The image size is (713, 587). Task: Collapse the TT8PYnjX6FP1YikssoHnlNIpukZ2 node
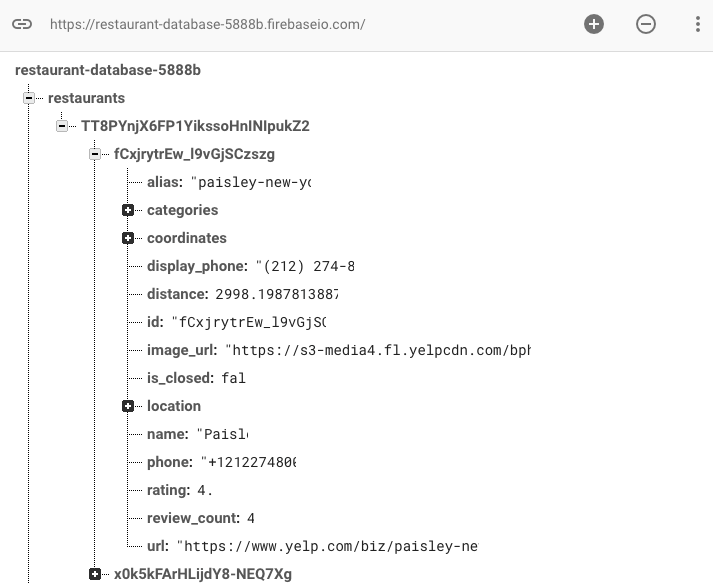pos(62,126)
